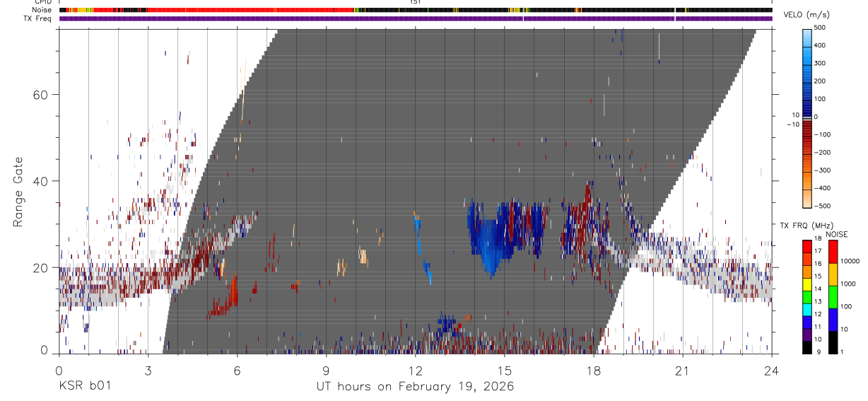Click UT hour tick label 21
Viewport: 868px width, 401px height.
click(x=683, y=370)
